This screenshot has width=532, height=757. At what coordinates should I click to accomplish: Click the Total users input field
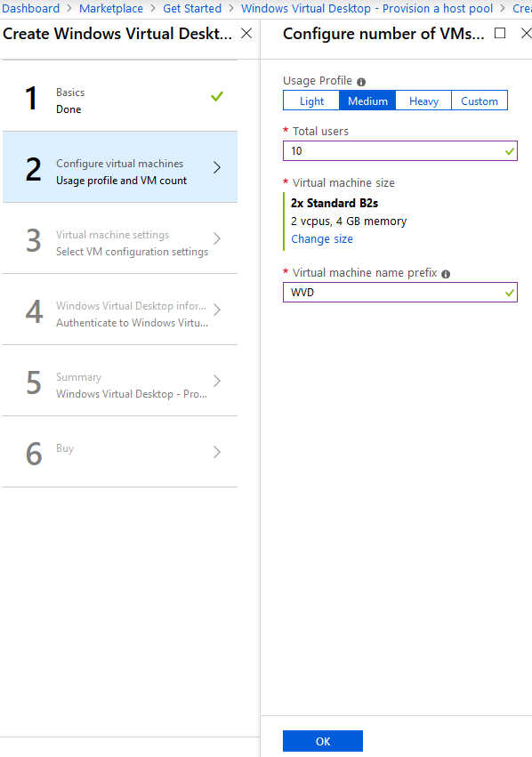pyautogui.click(x=400, y=151)
